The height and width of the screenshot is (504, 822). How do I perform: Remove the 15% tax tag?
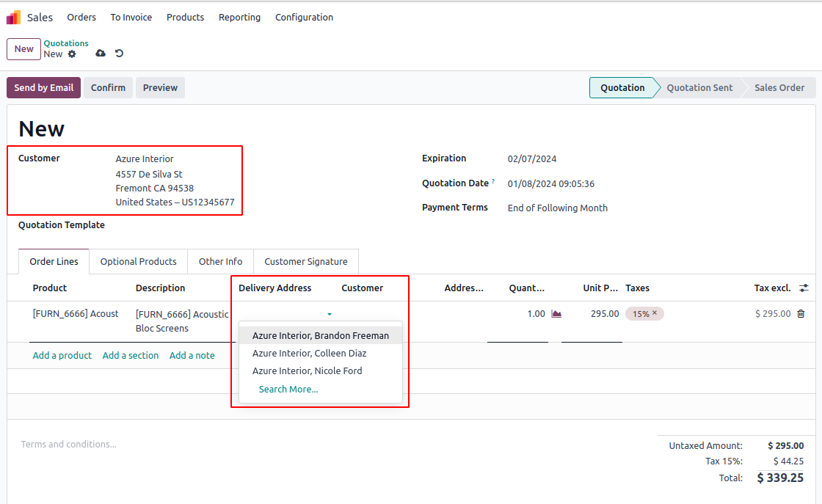pos(654,313)
